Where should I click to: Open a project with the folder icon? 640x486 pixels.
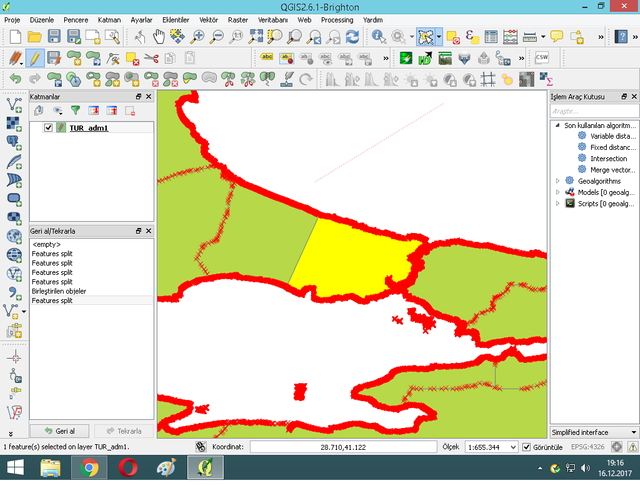[x=34, y=37]
